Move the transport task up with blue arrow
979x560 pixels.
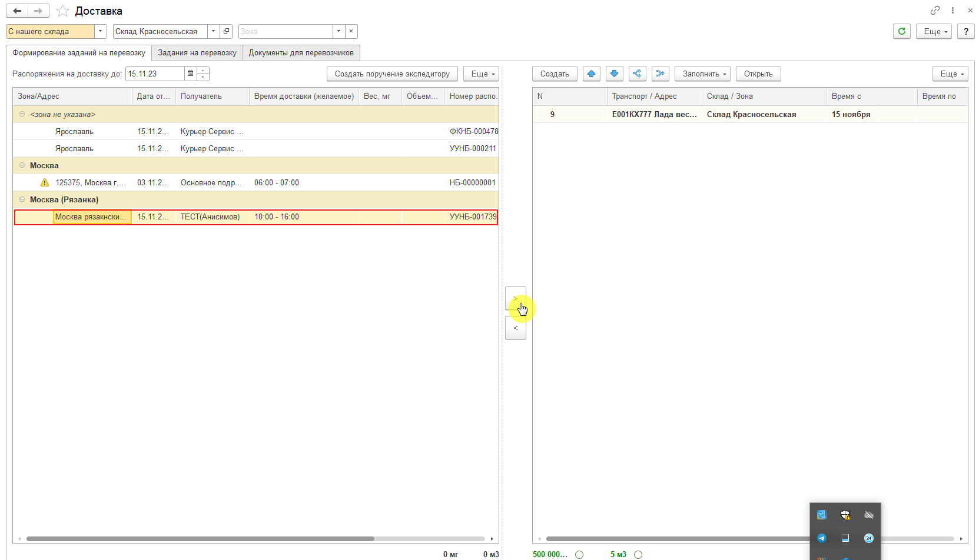pos(592,74)
